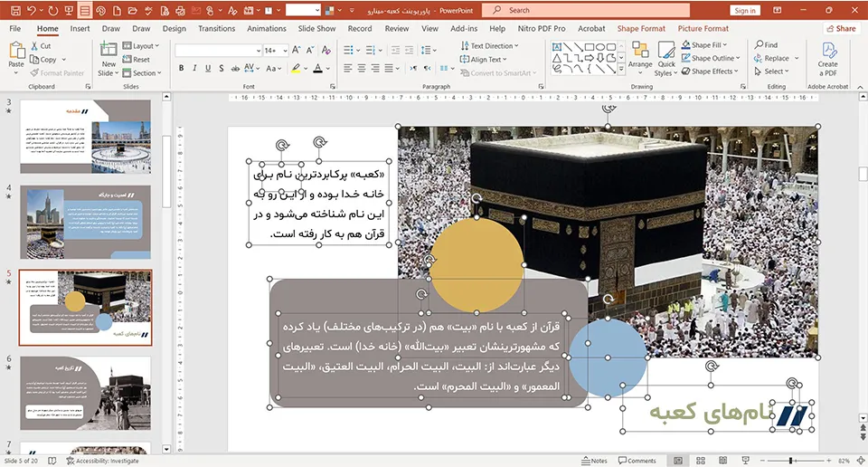
Task: Select slide 3 thumbnail
Action: coord(85,137)
